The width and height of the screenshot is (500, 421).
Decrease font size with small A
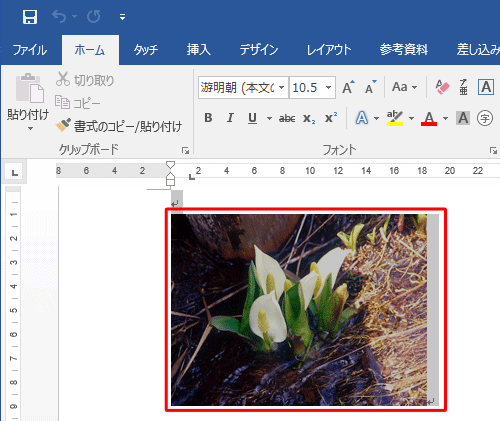370,87
